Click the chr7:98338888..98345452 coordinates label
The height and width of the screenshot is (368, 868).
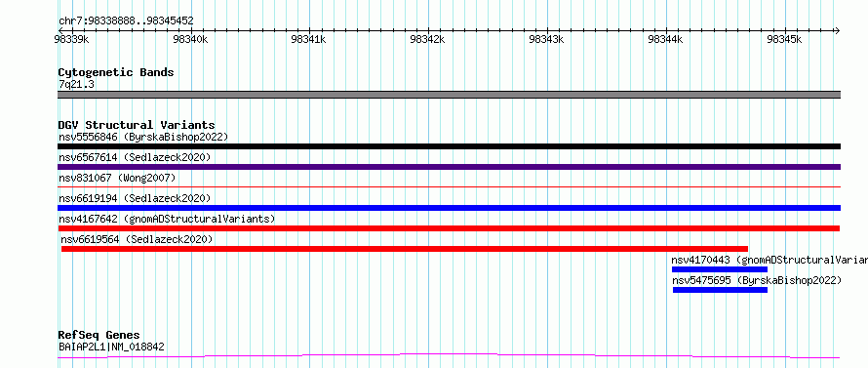pyautogui.click(x=126, y=21)
